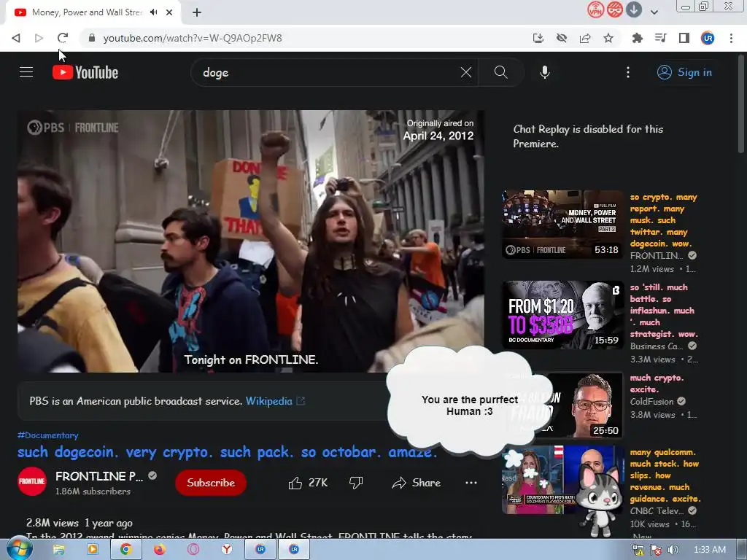Screen dimensions: 747x560
Task: Open more actions ellipsis under video
Action: tap(471, 483)
